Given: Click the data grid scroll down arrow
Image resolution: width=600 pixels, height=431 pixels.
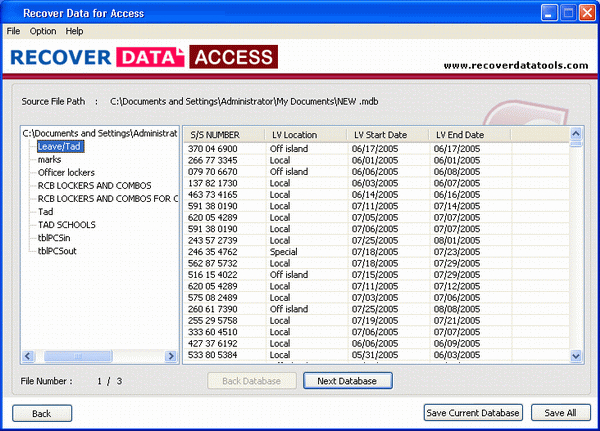Looking at the screenshot, I should (x=576, y=356).
